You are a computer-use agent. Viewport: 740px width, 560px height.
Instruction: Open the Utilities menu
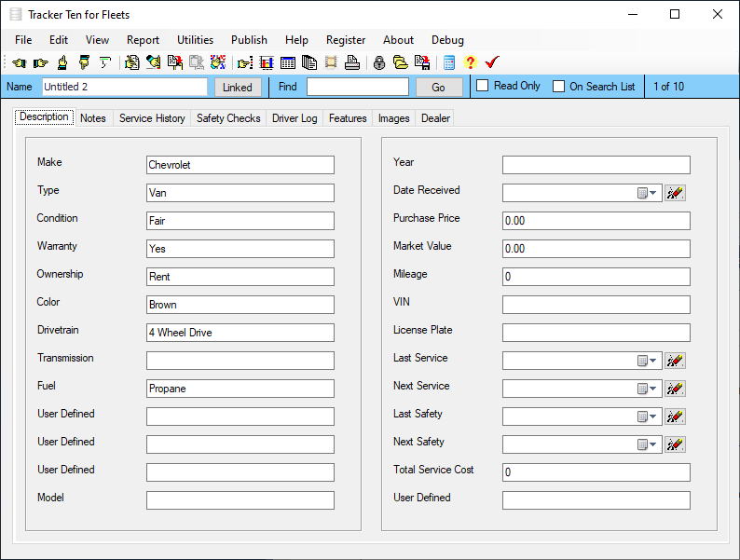coord(195,40)
